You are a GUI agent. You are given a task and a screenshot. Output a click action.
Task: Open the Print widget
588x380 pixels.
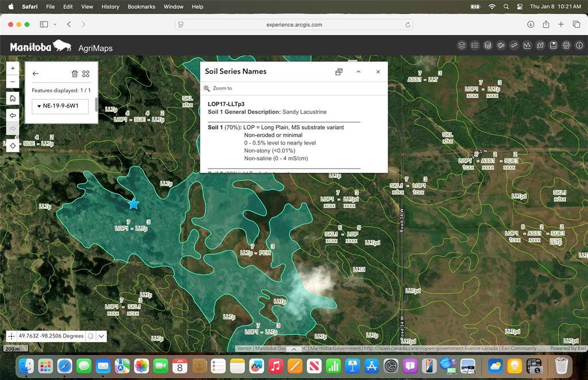(x=566, y=45)
